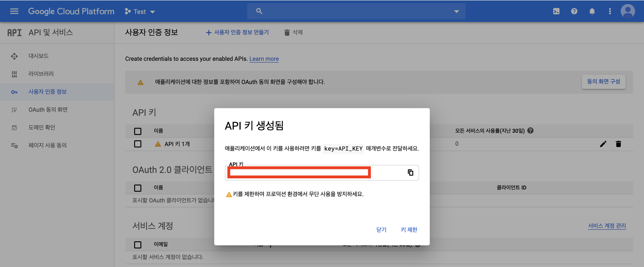
Task: Copy the API key to clipboard
Action: point(410,172)
